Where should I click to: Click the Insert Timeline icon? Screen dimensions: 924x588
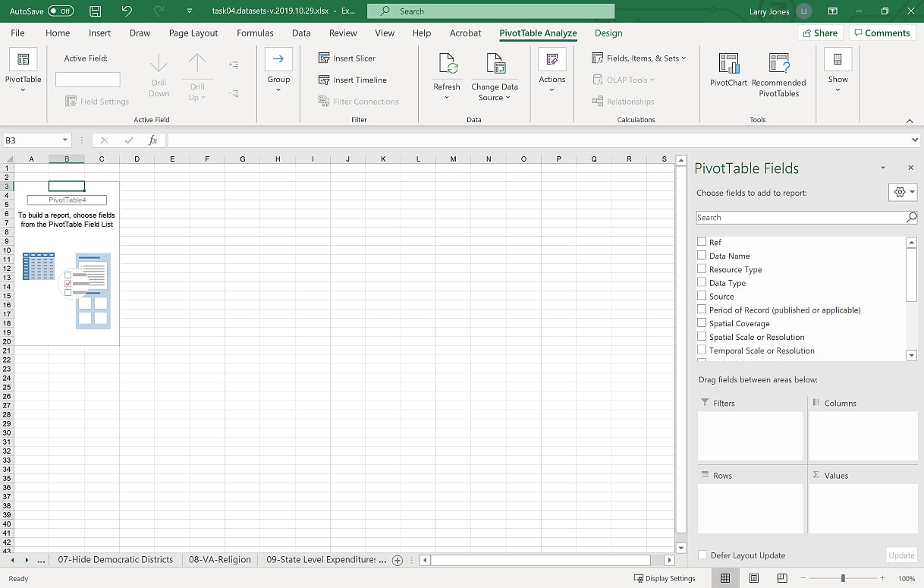coord(325,80)
